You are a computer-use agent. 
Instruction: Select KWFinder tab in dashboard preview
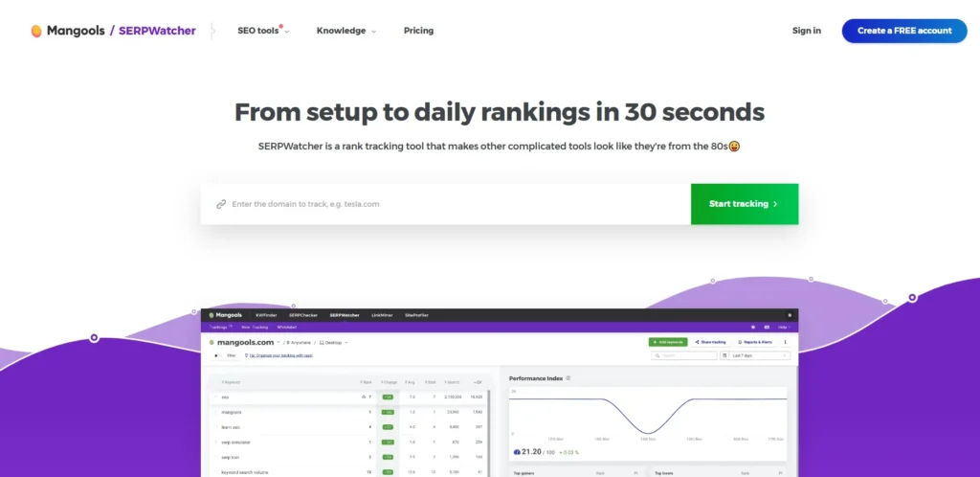pos(266,315)
